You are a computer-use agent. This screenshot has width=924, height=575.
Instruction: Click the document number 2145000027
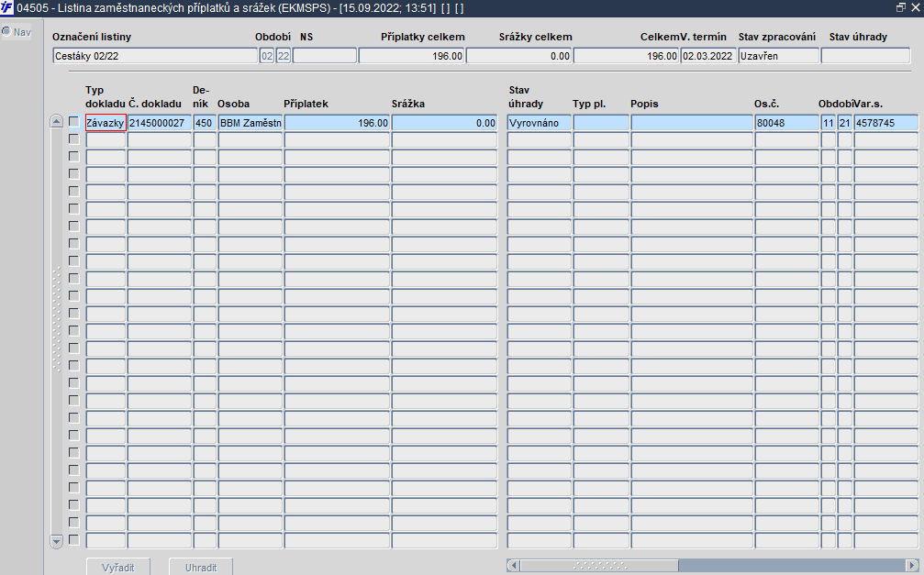click(x=160, y=123)
